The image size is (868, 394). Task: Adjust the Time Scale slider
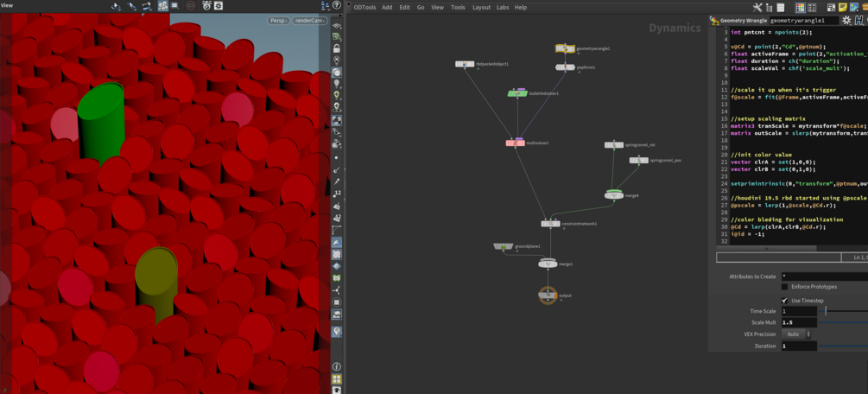pyautogui.click(x=843, y=311)
